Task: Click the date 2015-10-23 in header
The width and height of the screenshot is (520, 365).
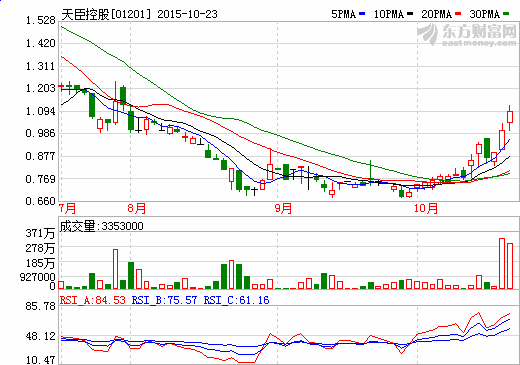Action: pyautogui.click(x=187, y=14)
